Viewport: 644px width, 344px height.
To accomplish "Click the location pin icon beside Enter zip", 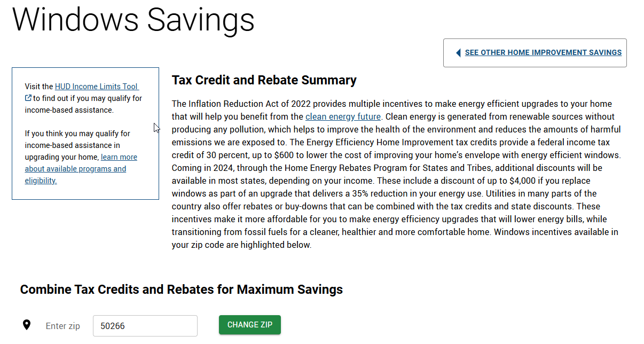I will point(27,325).
